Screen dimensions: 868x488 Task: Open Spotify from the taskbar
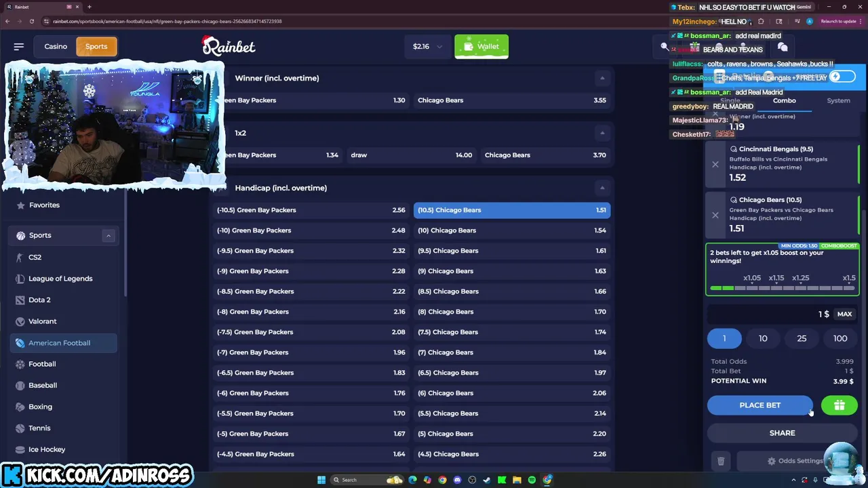point(532,480)
